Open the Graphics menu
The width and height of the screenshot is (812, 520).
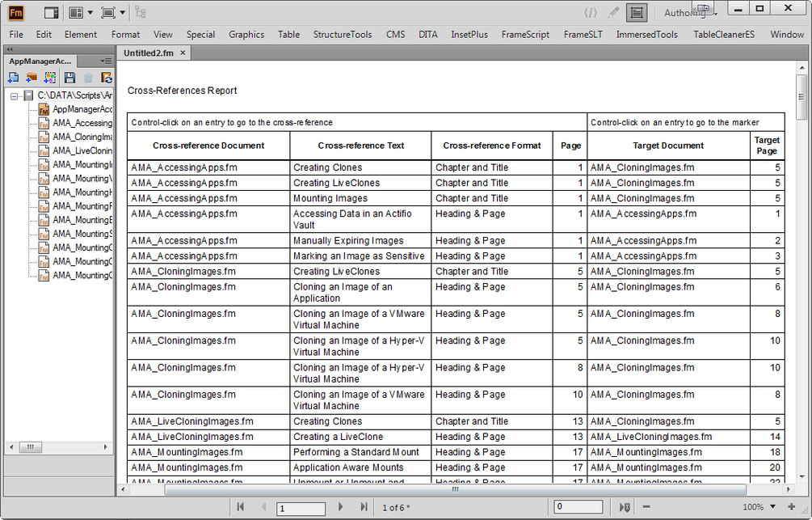coord(246,35)
